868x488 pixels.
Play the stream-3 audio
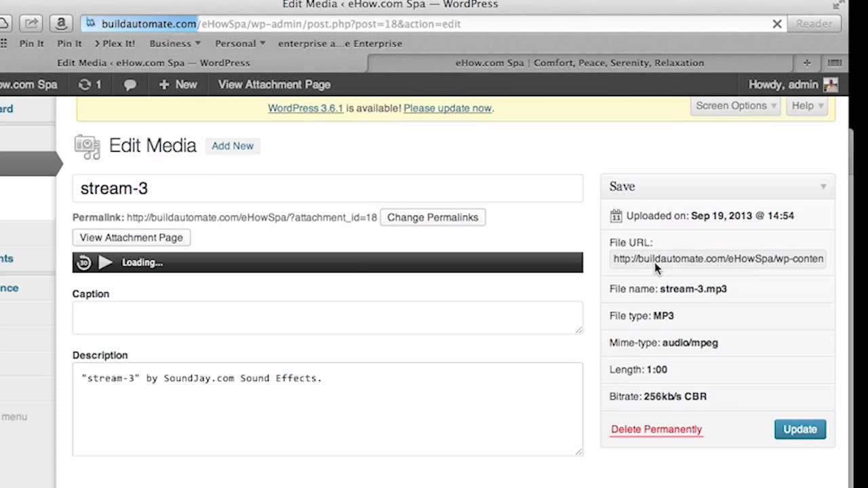105,262
